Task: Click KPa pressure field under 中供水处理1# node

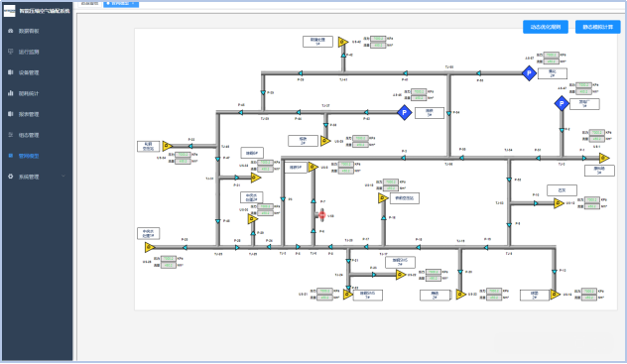Action: (169, 259)
